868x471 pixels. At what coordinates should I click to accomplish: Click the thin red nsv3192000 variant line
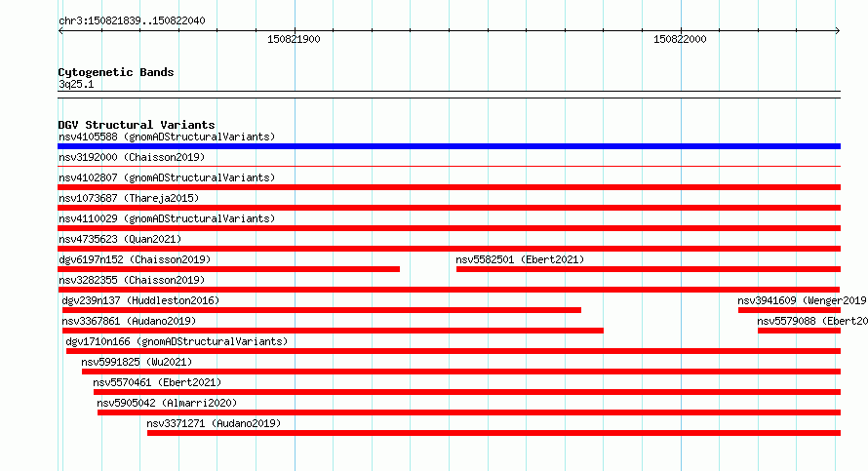(449, 166)
